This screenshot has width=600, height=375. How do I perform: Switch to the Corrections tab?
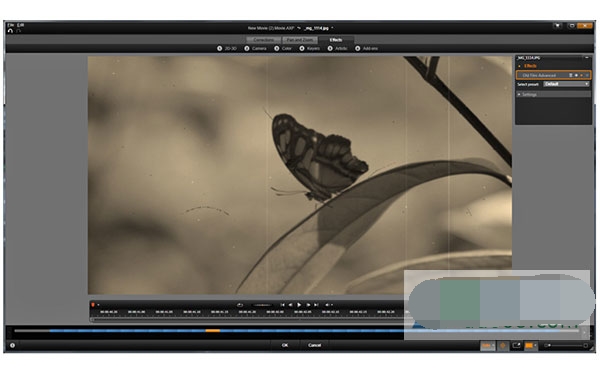(x=263, y=40)
